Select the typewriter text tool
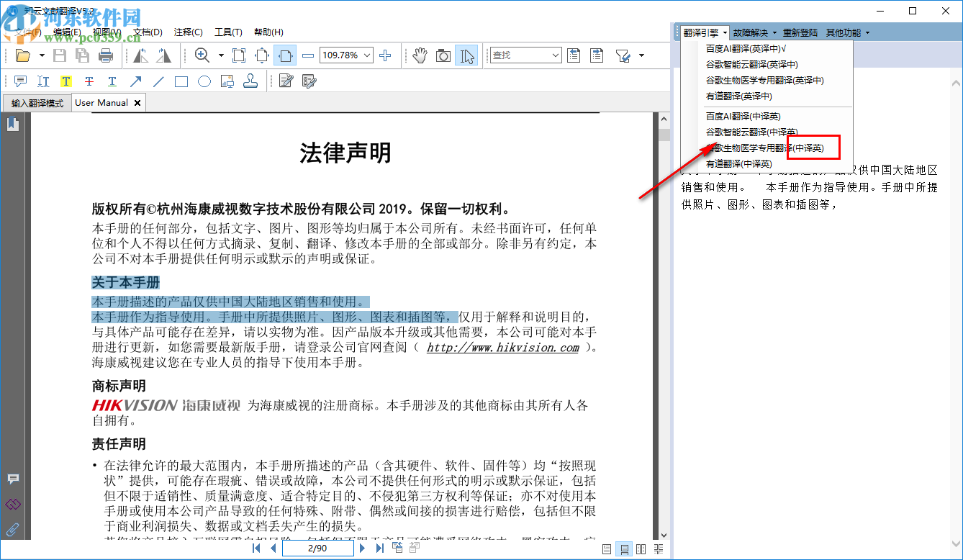The image size is (963, 560). coord(43,81)
